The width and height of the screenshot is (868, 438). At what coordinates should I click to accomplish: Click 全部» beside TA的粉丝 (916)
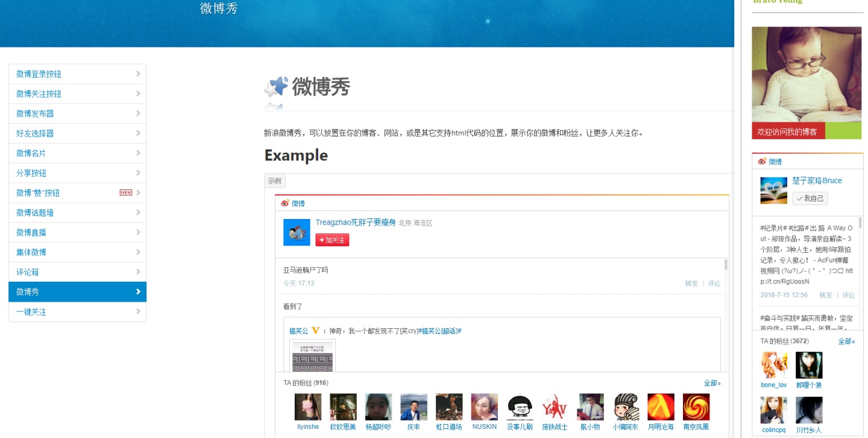tap(712, 383)
